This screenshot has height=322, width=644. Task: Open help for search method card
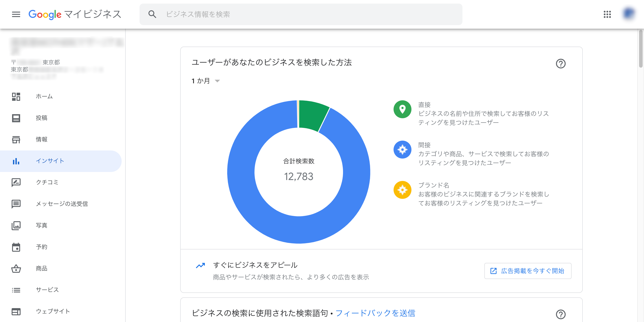[561, 64]
